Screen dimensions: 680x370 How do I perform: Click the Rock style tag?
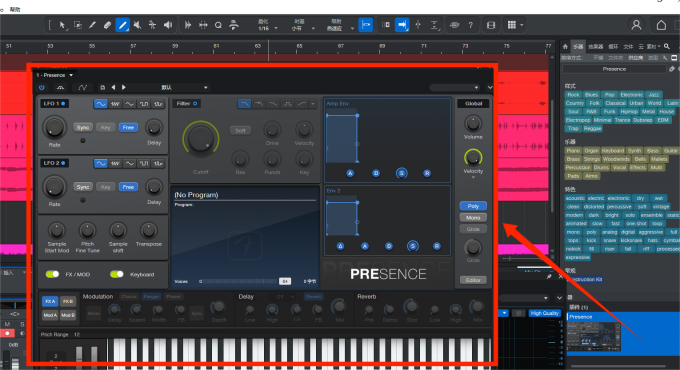pyautogui.click(x=573, y=95)
